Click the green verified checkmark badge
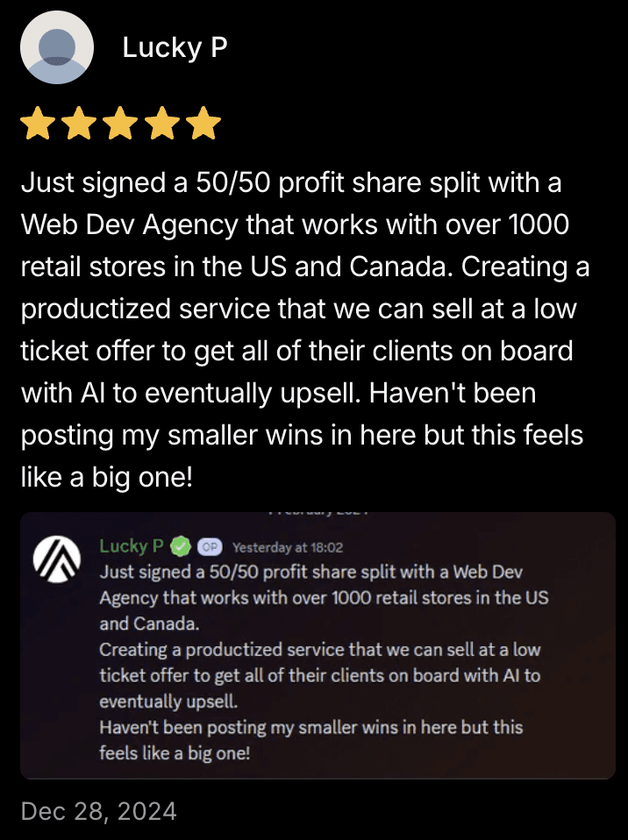 coord(181,546)
